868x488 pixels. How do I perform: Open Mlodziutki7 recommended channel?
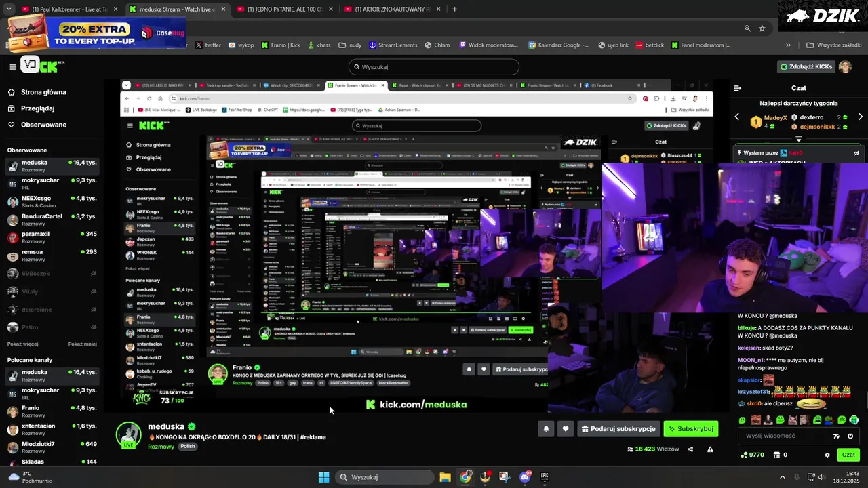tap(52, 447)
